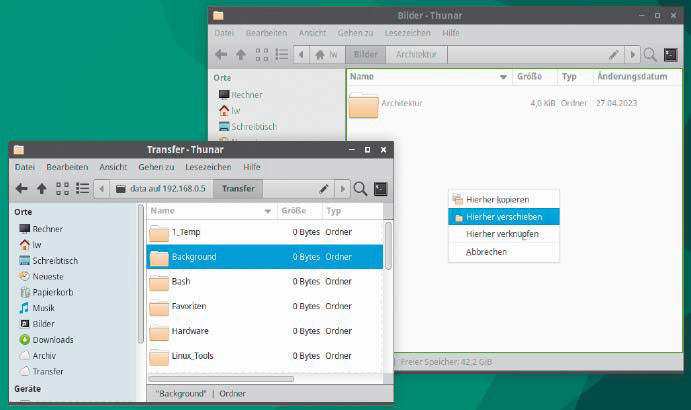Viewport: 691px width, 410px height.
Task: Choose 'Hierher verknüpfen' from context menu
Action: (504, 234)
